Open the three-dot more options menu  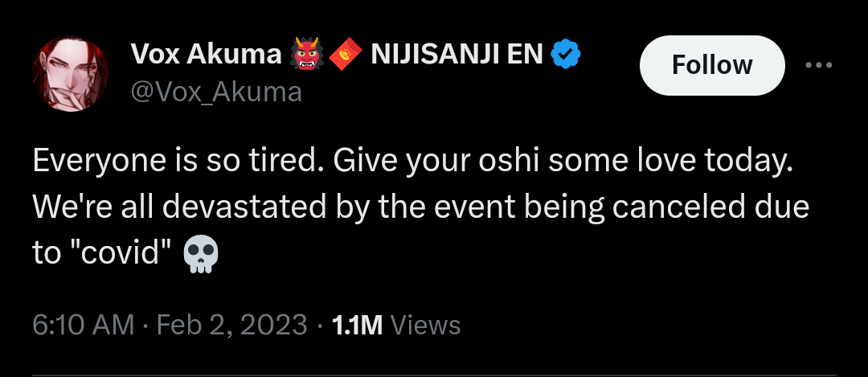[x=819, y=65]
